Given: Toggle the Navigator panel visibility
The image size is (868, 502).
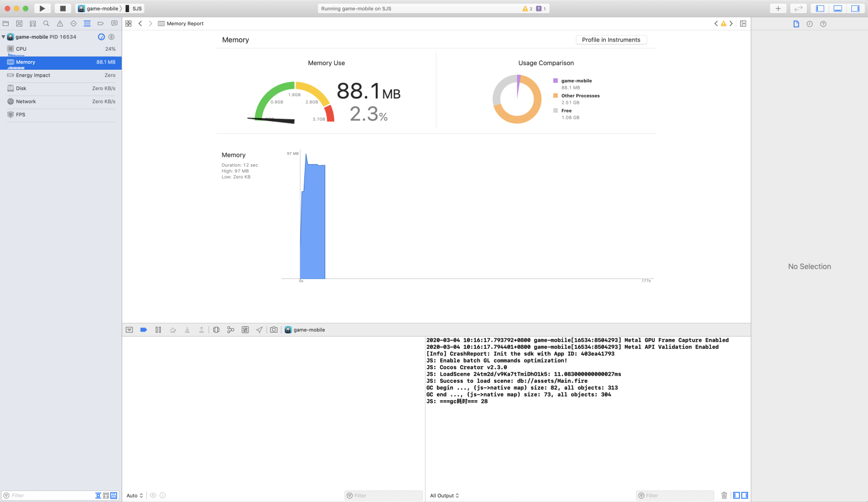Looking at the screenshot, I should 820,9.
